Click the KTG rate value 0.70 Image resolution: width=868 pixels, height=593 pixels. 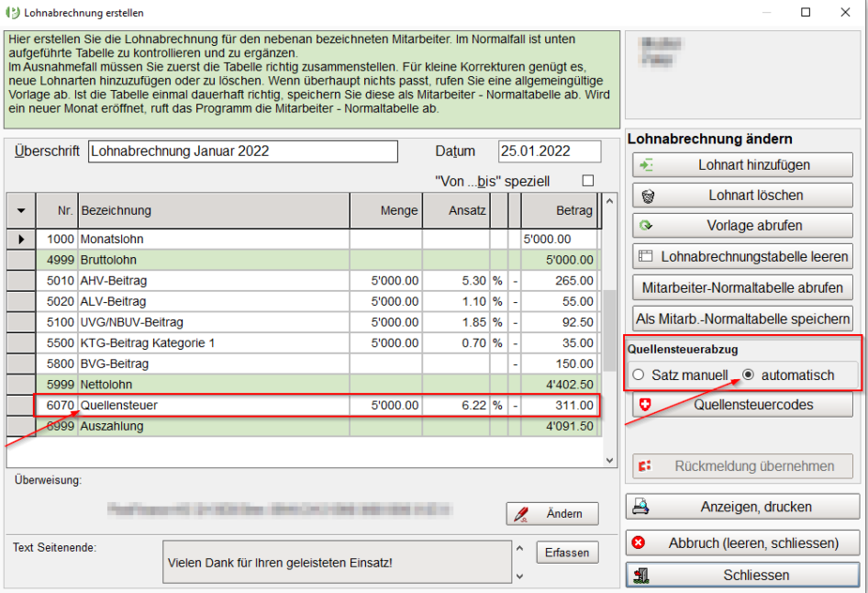(x=473, y=343)
